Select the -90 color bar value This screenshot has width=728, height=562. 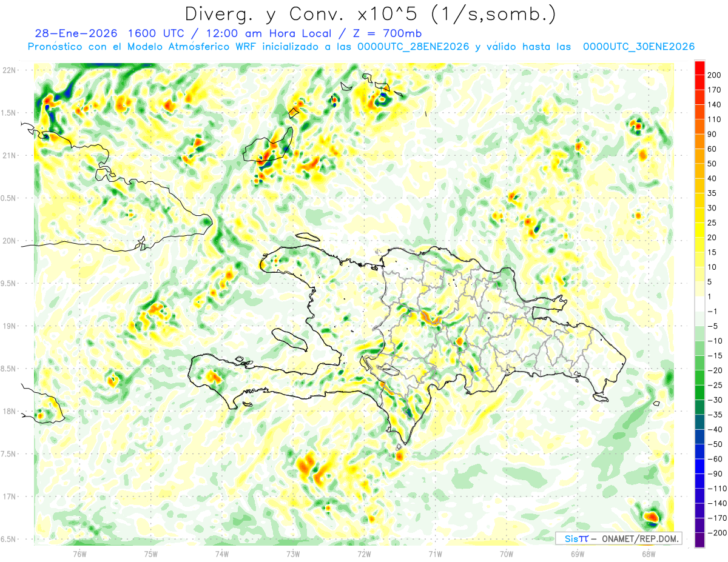click(x=715, y=474)
